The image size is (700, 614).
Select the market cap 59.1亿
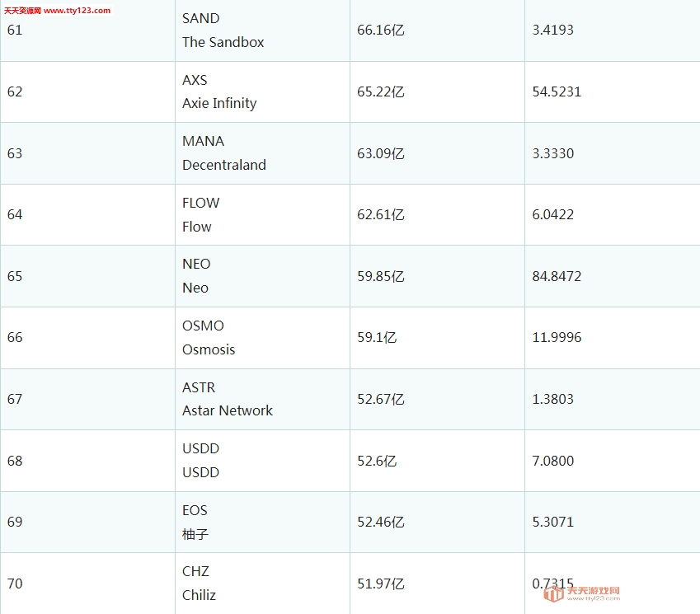377,337
